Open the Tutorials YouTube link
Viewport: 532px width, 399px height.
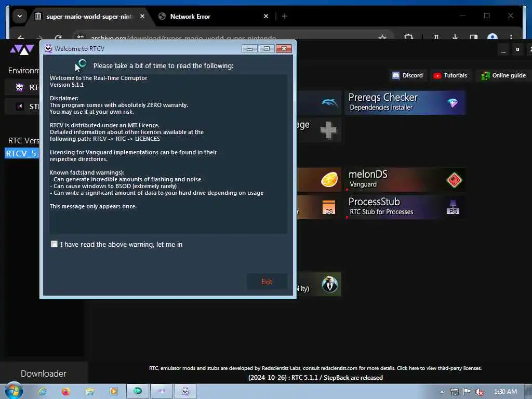pyautogui.click(x=450, y=75)
